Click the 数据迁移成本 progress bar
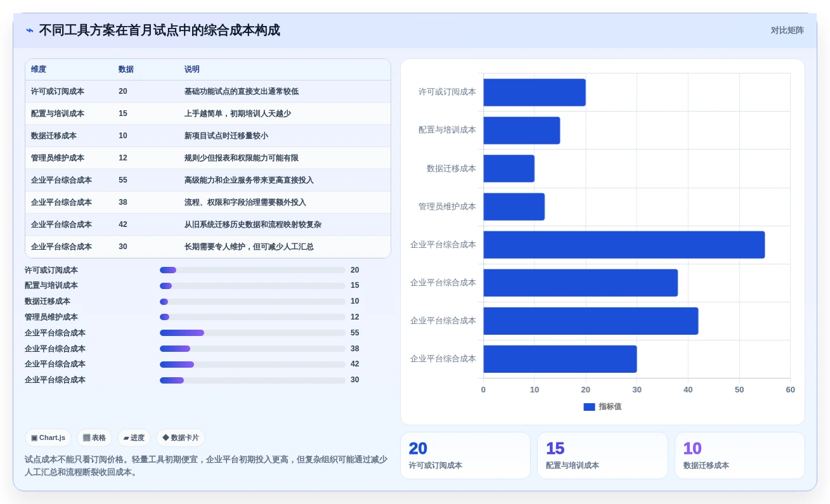The image size is (830, 504). pos(252,302)
